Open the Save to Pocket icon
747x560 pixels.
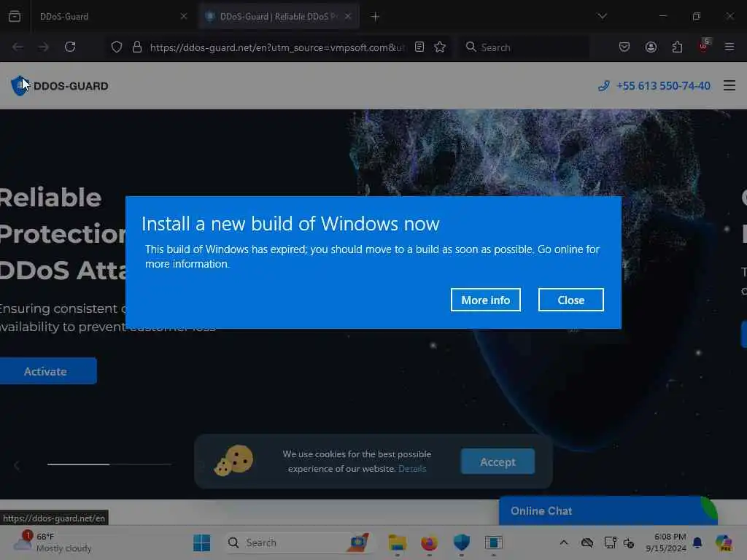pyautogui.click(x=624, y=47)
